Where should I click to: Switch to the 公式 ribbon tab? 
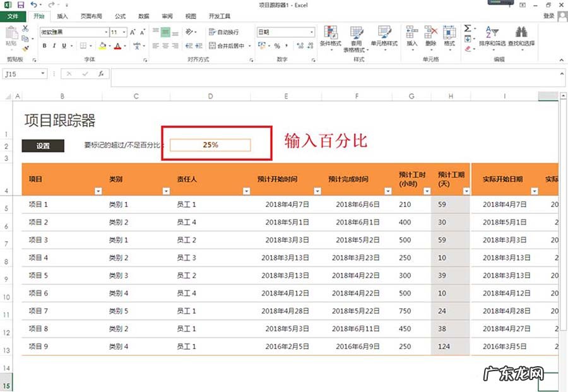pyautogui.click(x=119, y=16)
